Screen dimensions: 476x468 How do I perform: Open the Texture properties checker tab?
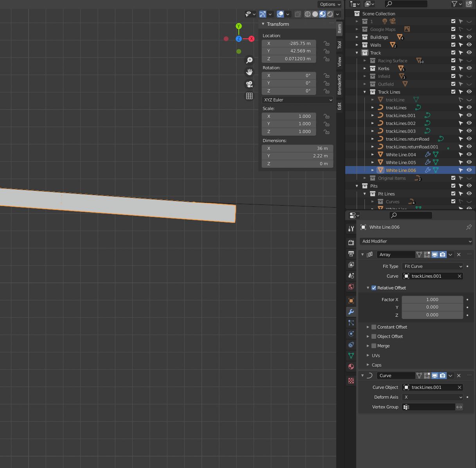(x=351, y=381)
